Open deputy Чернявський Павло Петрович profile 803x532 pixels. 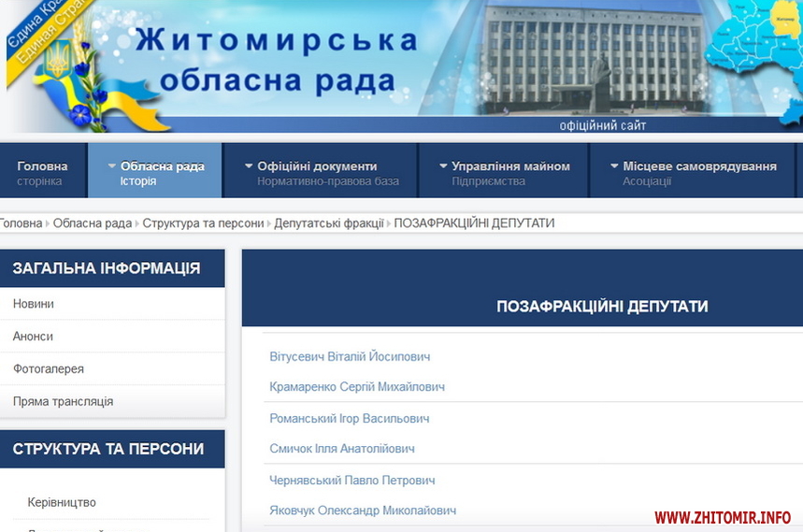pos(352,481)
